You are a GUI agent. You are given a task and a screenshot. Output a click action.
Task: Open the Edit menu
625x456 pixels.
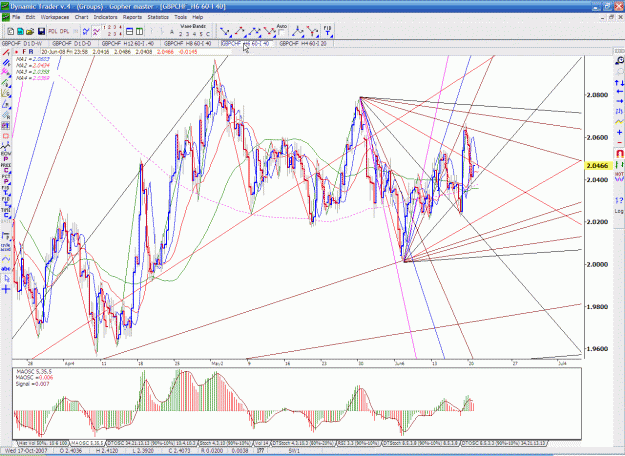[x=30, y=17]
